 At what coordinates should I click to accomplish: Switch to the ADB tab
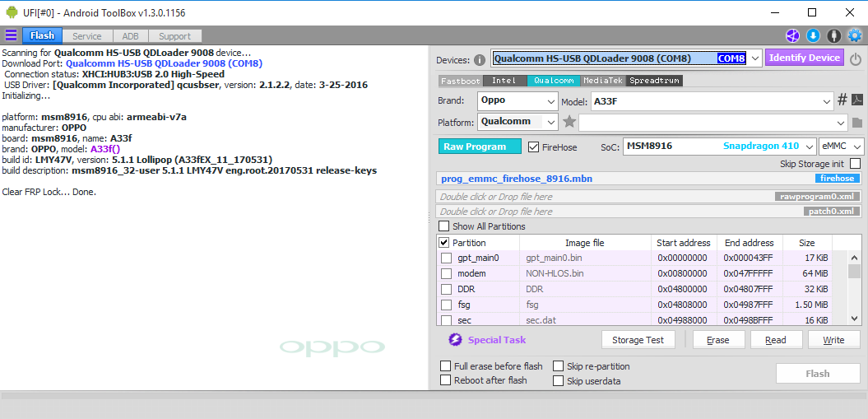(x=130, y=36)
